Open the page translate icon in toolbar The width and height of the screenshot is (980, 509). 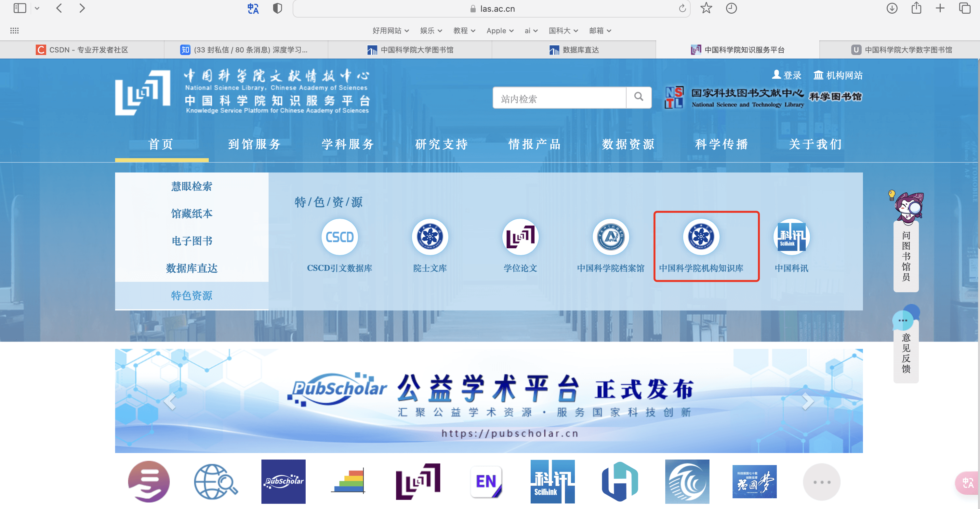tap(253, 8)
